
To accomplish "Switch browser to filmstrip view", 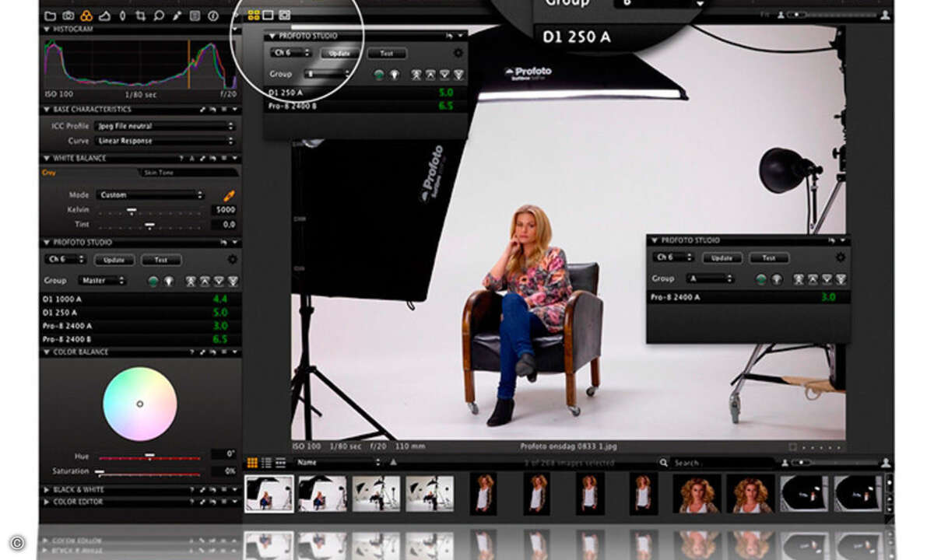I will [x=279, y=463].
